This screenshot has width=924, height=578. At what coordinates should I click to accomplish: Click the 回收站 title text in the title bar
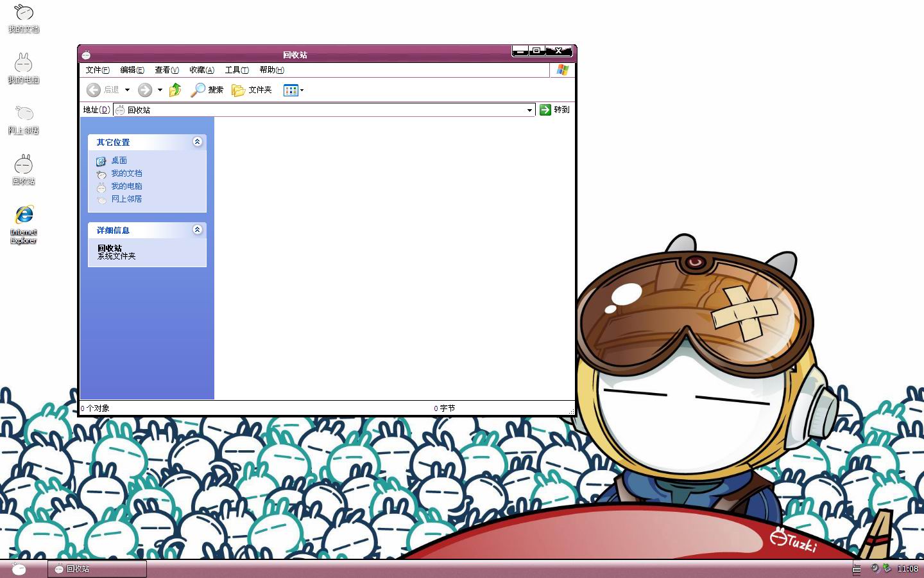[x=295, y=55]
